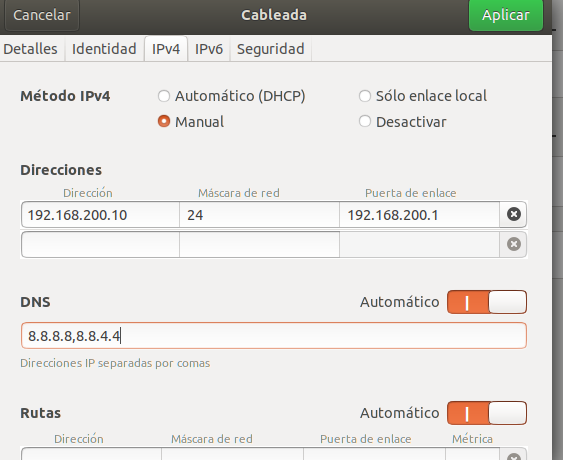Toggle the Rutas Automático switch
The height and width of the screenshot is (460, 563).
pyautogui.click(x=487, y=413)
